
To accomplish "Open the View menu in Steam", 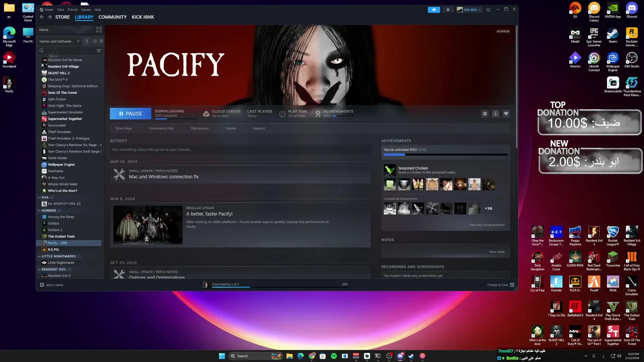I will pos(60,10).
